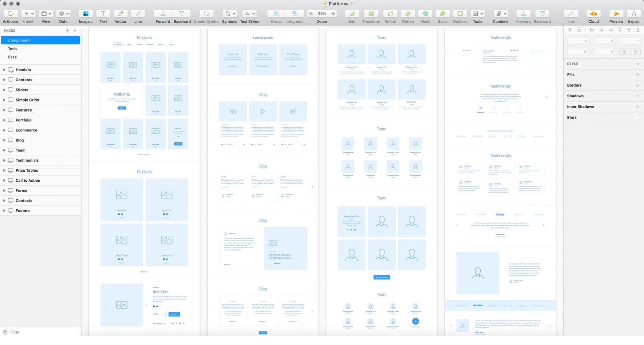The height and width of the screenshot is (345, 644).
Task: Click the Rotate tool icon
Action: [390, 13]
